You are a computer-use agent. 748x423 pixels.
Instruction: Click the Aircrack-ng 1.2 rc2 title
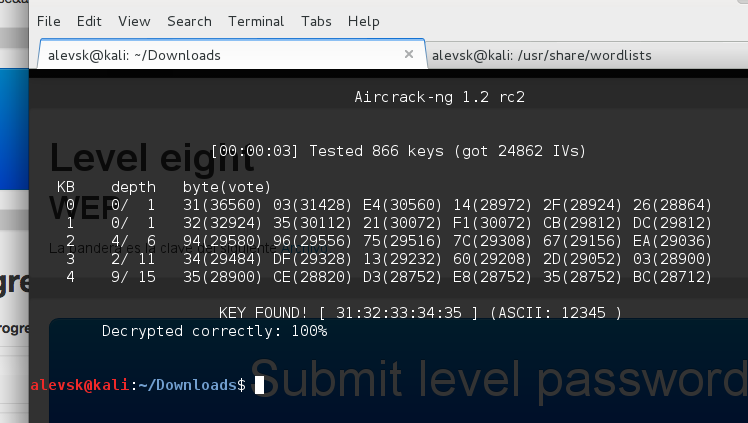click(x=439, y=97)
